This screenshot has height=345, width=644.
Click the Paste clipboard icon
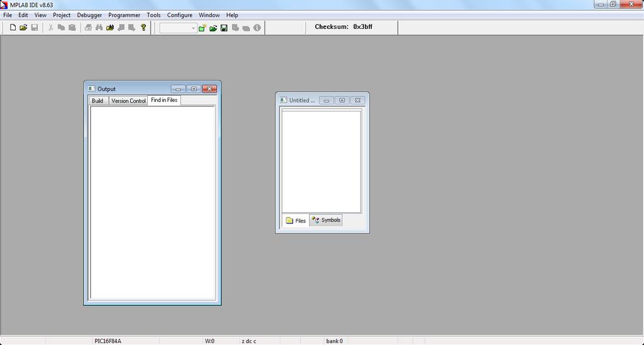(72, 28)
